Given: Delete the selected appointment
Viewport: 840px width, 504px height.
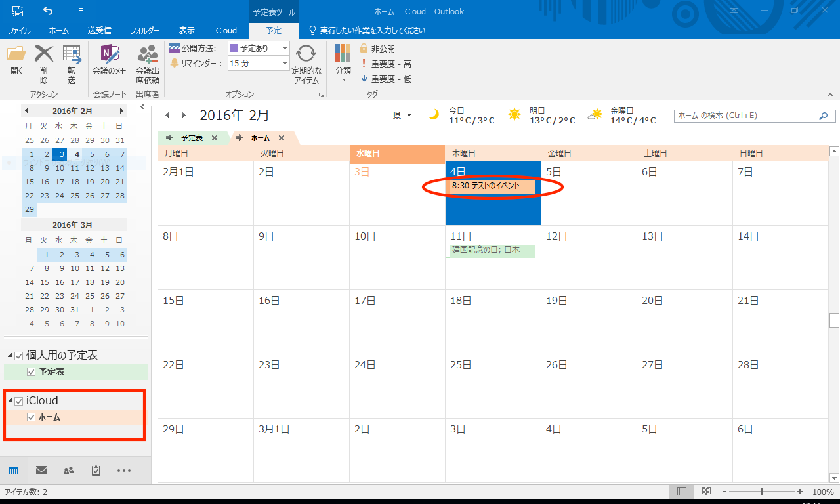Looking at the screenshot, I should [x=44, y=64].
